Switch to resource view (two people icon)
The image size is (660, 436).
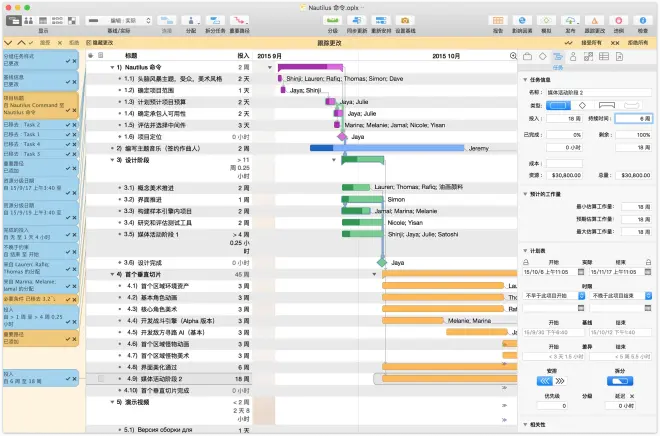click(29, 20)
